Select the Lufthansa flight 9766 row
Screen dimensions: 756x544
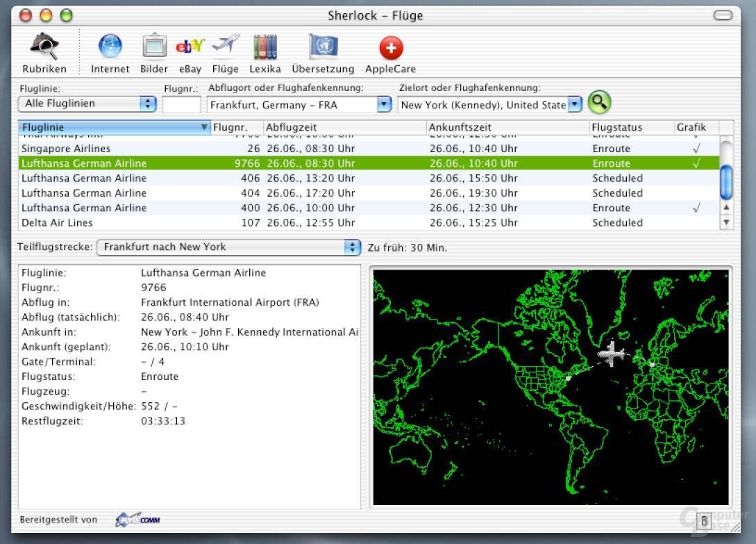[369, 163]
